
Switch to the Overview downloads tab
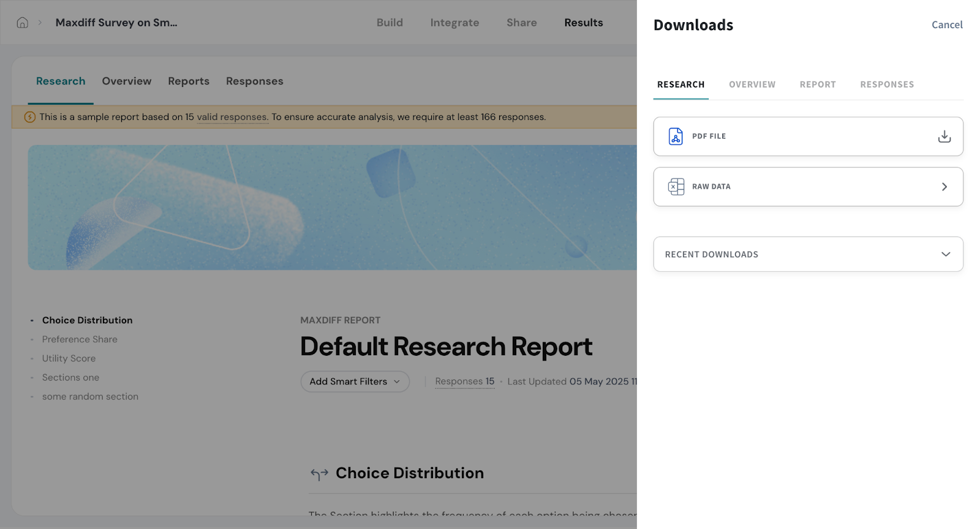[752, 84]
